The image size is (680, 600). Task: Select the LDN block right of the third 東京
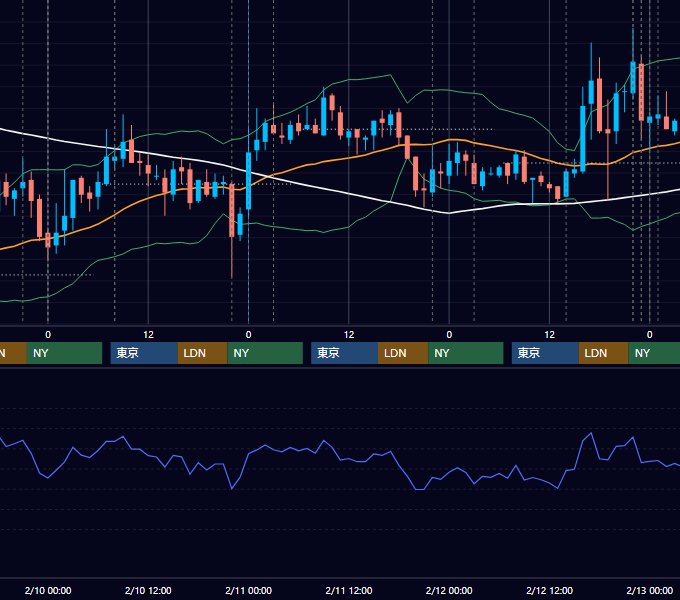click(604, 353)
